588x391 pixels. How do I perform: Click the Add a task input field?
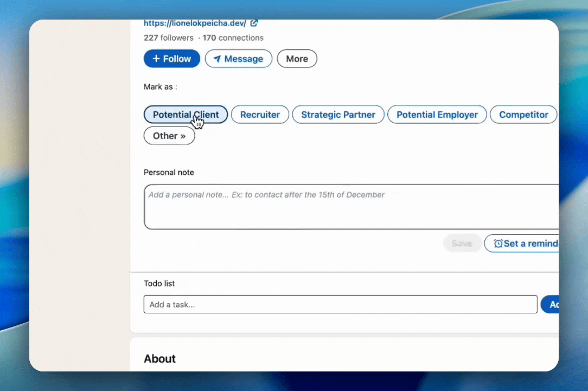pos(340,305)
